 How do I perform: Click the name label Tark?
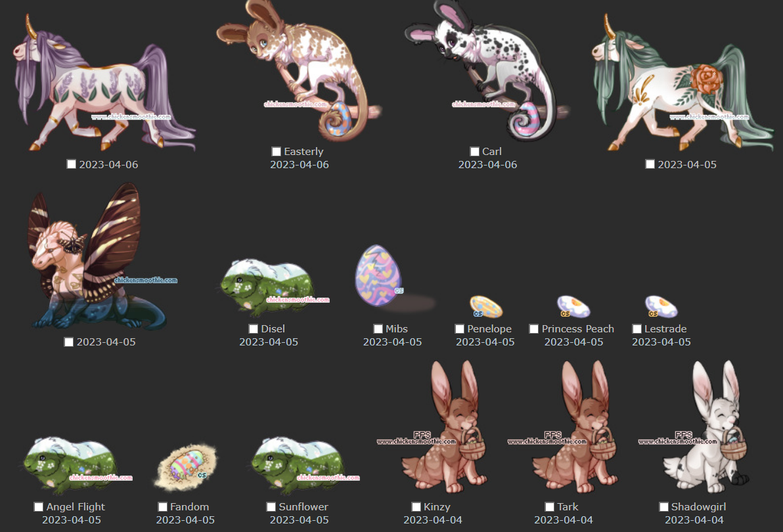pyautogui.click(x=568, y=506)
